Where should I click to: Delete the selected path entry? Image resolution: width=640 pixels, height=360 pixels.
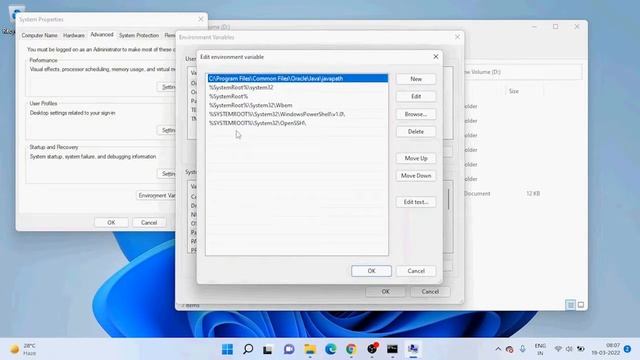[x=416, y=131]
